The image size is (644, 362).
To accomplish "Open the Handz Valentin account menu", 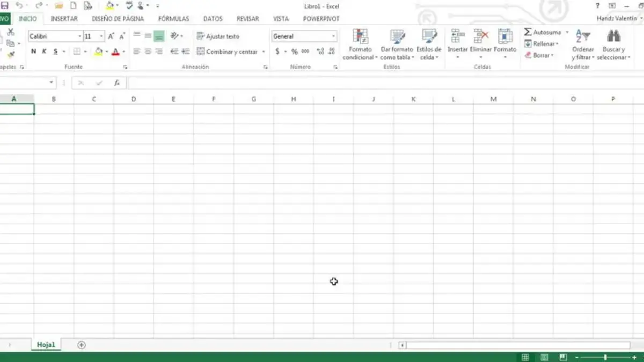I will 619,19.
